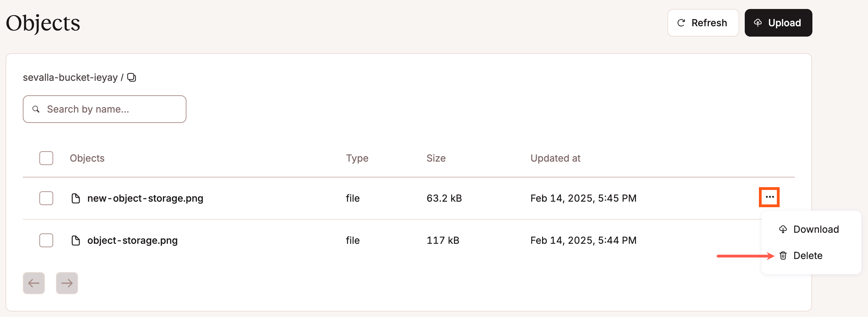Viewport: 868px width, 317px height.
Task: Click the Refresh button
Action: (703, 23)
